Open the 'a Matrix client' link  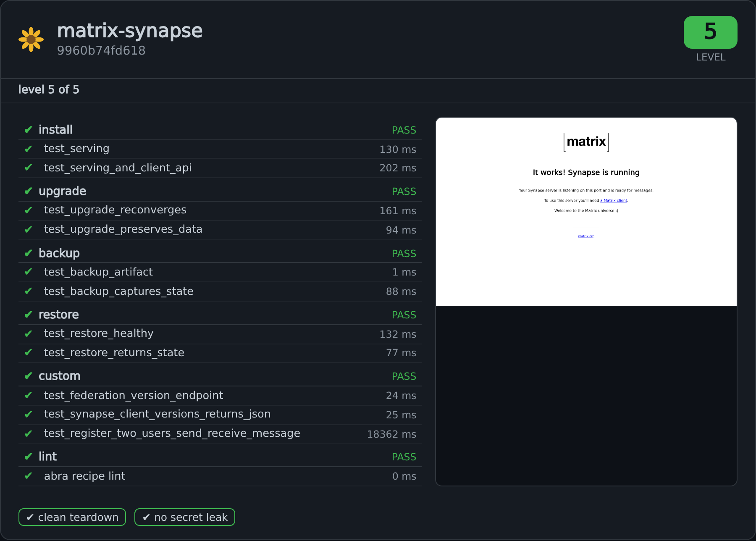[614, 201]
